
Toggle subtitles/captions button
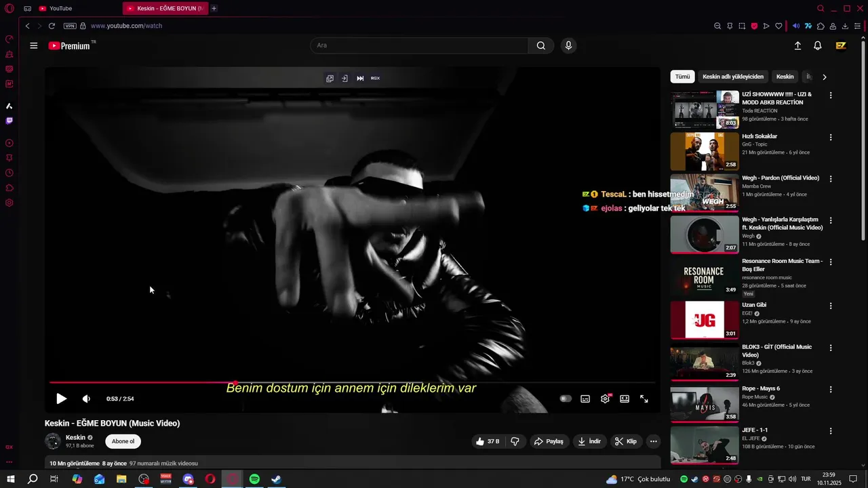click(585, 399)
